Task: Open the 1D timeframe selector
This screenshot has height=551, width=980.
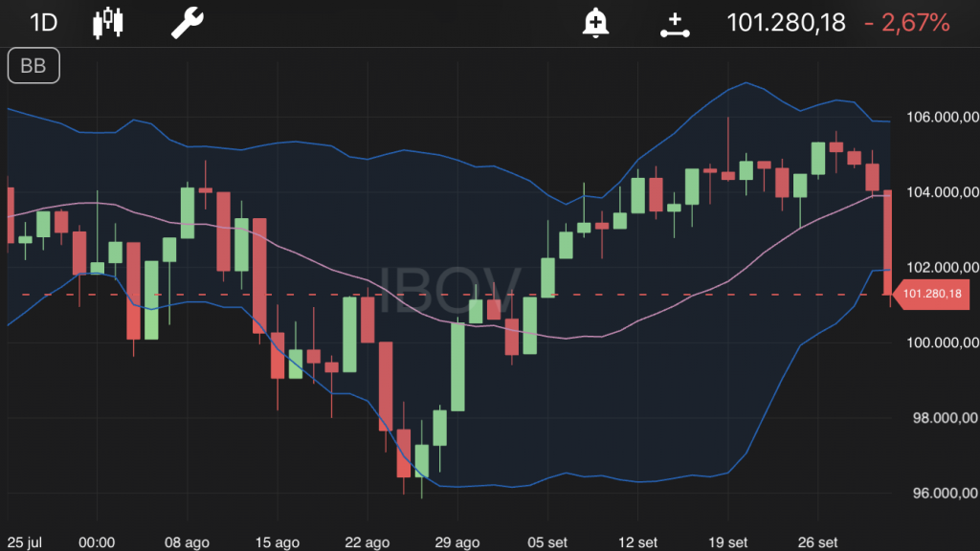Action: point(44,23)
